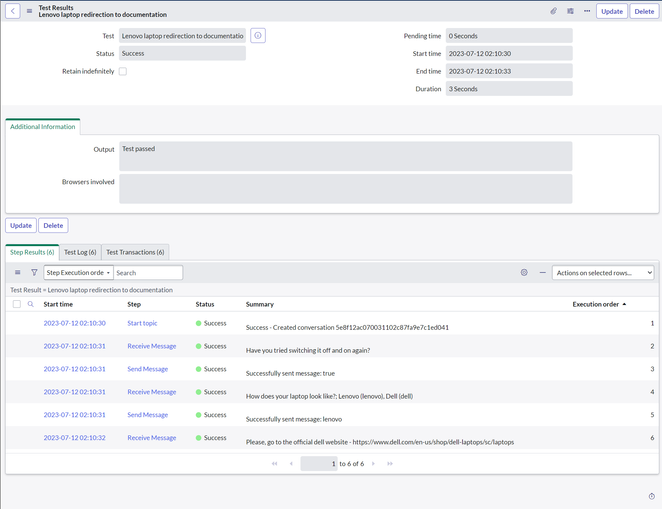Click summary 'Successfully sent message: true'

pos(290,374)
